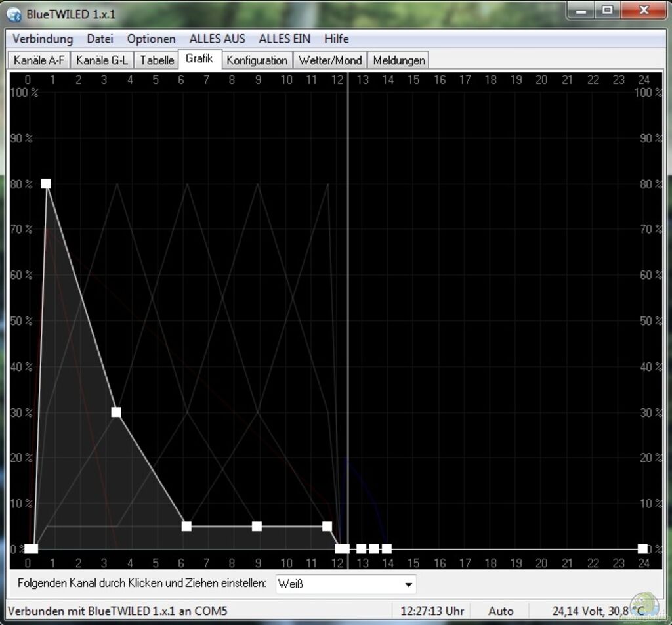Viewport: 672px width, 625px height.
Task: Click ALLES EIN to turn everything on
Action: 284,39
